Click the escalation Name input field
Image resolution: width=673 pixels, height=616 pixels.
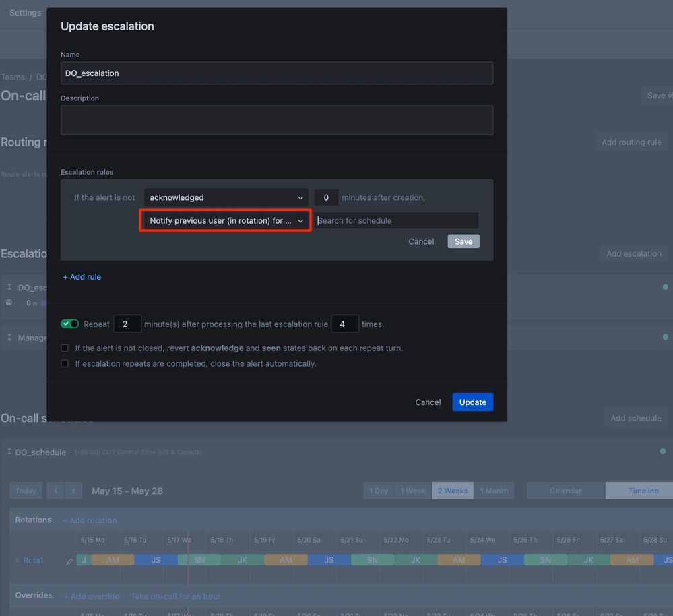[x=277, y=73]
